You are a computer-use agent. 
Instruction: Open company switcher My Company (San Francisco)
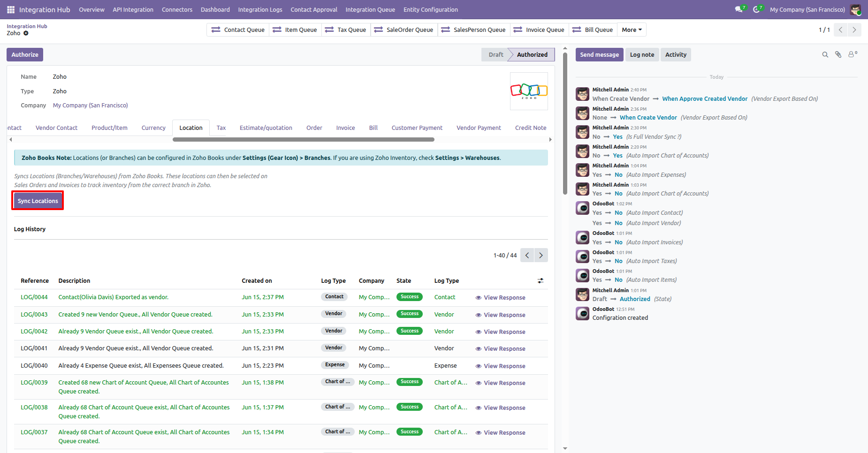tap(807, 9)
